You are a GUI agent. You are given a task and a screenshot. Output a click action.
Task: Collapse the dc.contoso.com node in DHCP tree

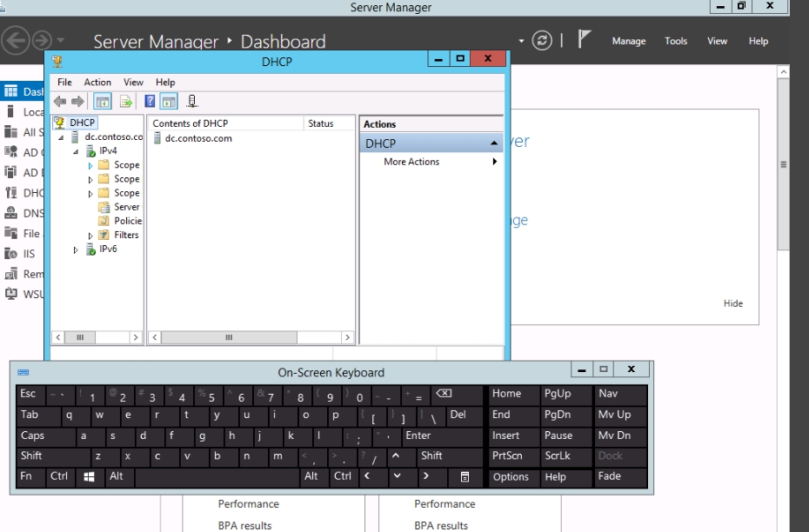tap(61, 137)
